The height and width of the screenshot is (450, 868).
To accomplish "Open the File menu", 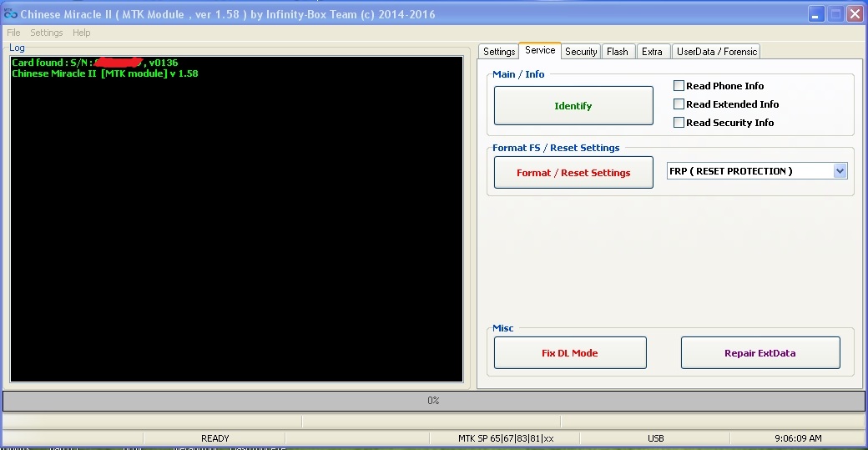I will [13, 33].
